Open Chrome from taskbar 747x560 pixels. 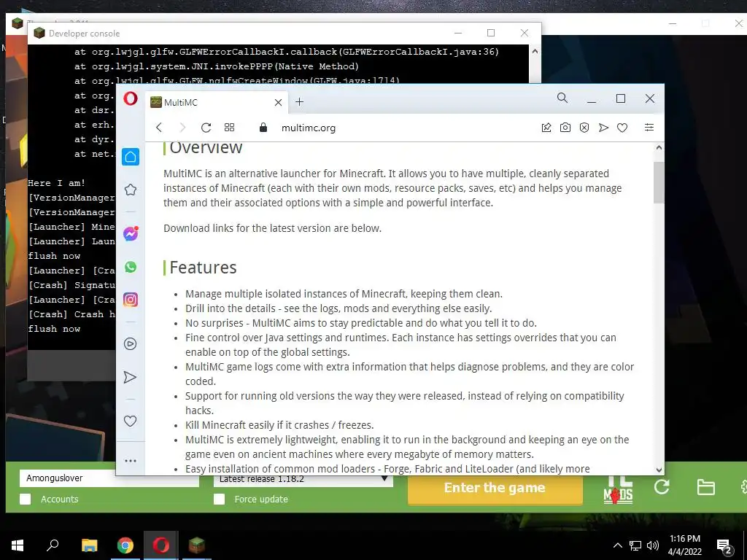point(125,545)
